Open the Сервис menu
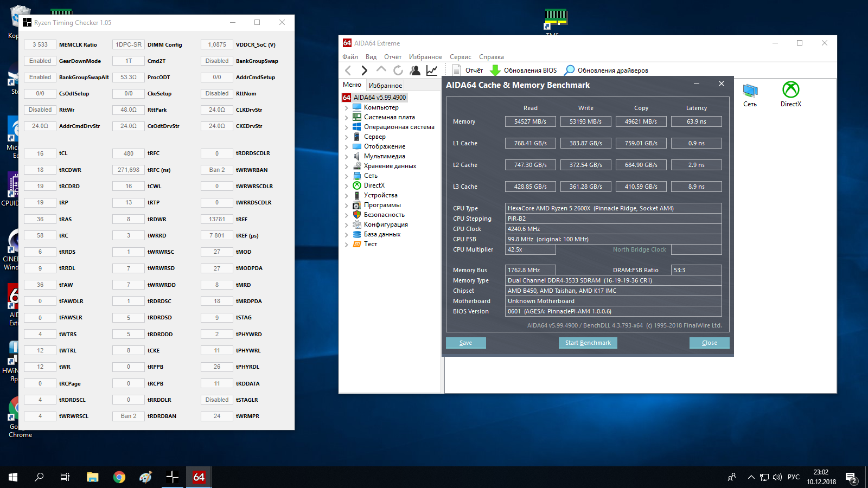Screen dimensions: 868x488 (461, 57)
